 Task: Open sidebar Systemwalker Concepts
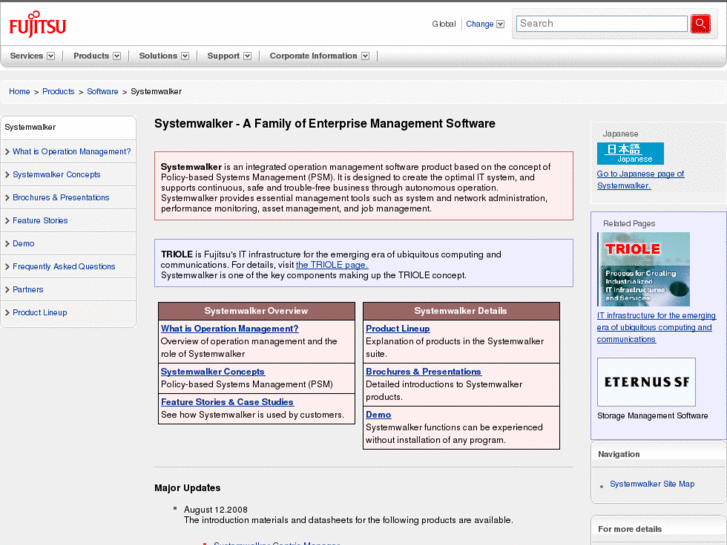coord(57,174)
